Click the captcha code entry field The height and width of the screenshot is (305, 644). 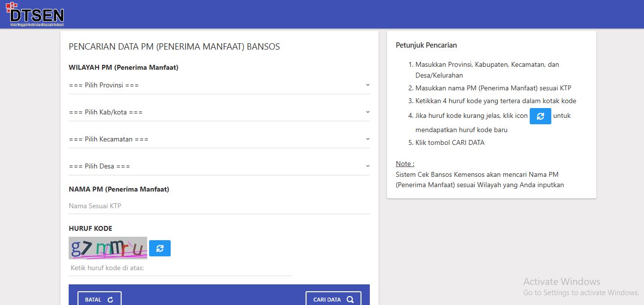tap(180, 268)
